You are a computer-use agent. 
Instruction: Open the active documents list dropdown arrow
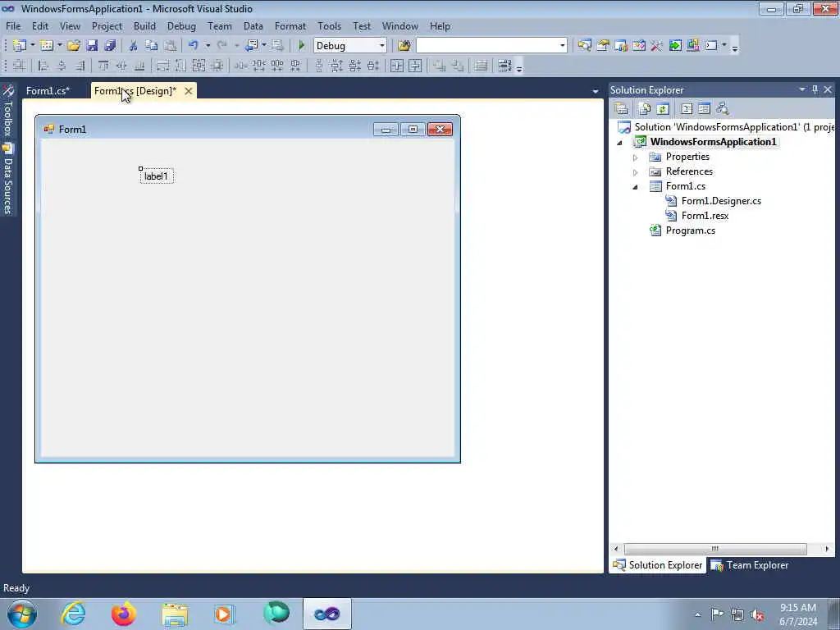tap(596, 92)
